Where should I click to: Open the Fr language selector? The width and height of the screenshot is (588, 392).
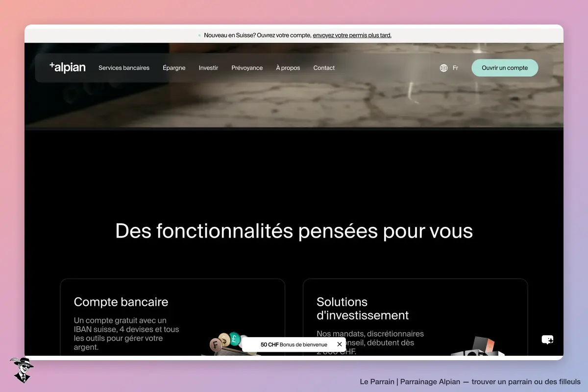click(455, 68)
